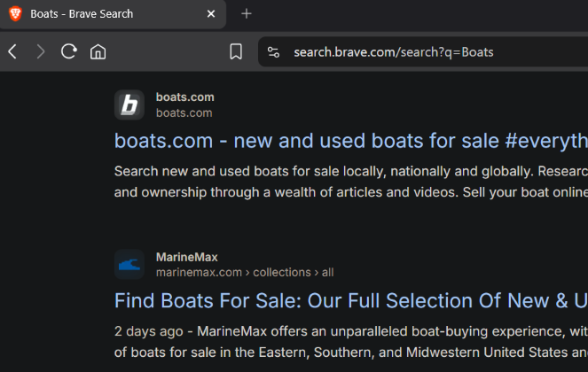588x372 pixels.
Task: Click the boats.com URL under site name
Action: point(184,112)
